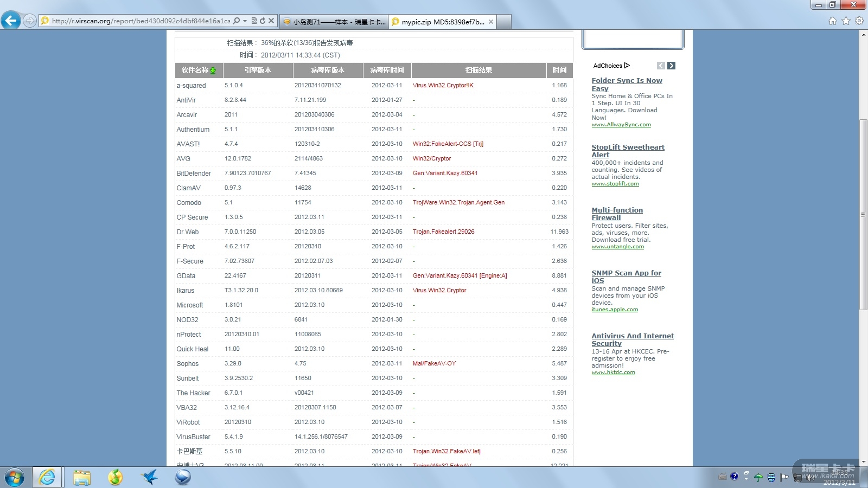The image size is (868, 488).
Task: Open the Tools gear icon
Action: pos(859,21)
